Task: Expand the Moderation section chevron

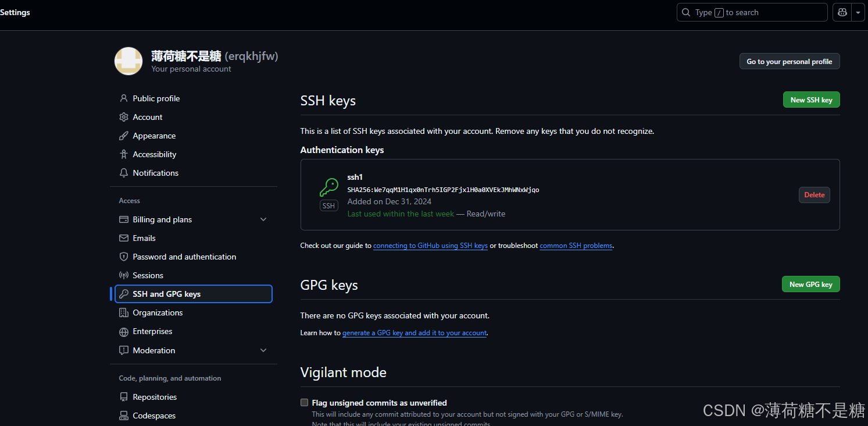Action: [x=263, y=350]
